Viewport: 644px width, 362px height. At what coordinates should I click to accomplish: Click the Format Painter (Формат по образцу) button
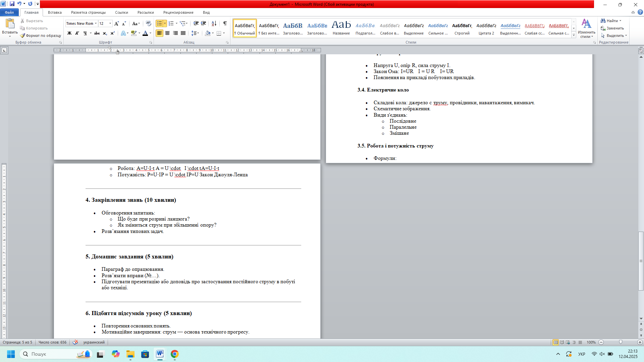(x=41, y=36)
